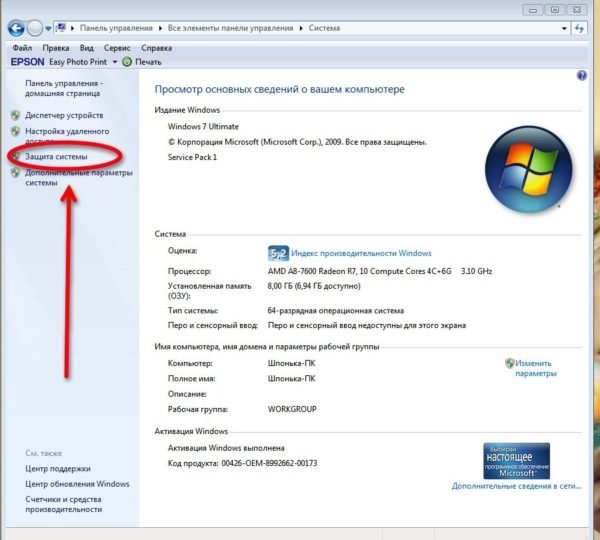Click the genuine Microsoft software badge

pos(517,461)
